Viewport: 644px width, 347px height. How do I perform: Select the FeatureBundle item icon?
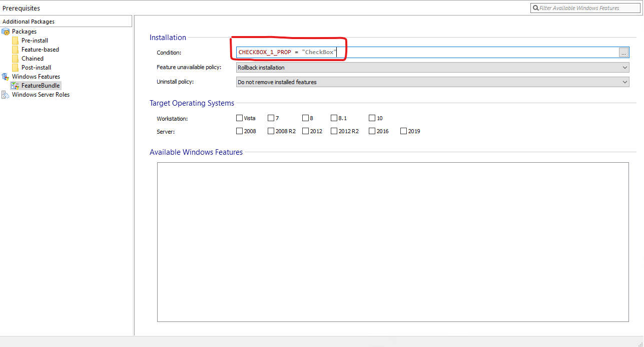click(15, 86)
